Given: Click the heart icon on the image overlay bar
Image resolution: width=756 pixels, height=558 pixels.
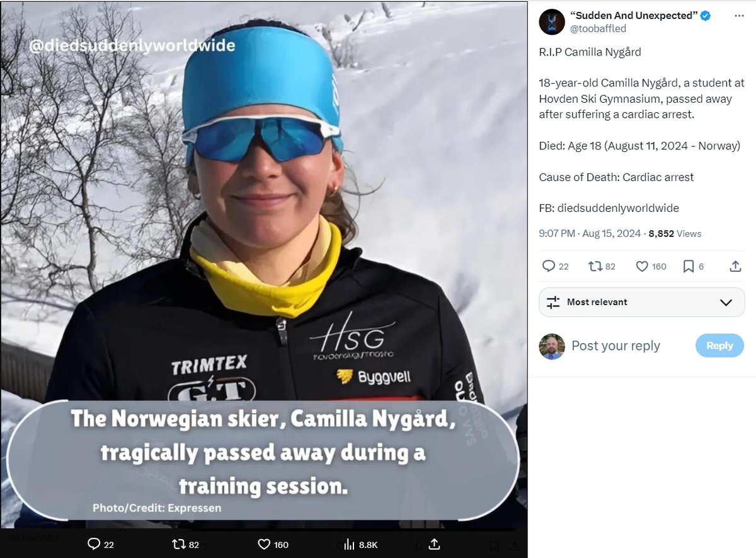Looking at the screenshot, I should click(265, 544).
